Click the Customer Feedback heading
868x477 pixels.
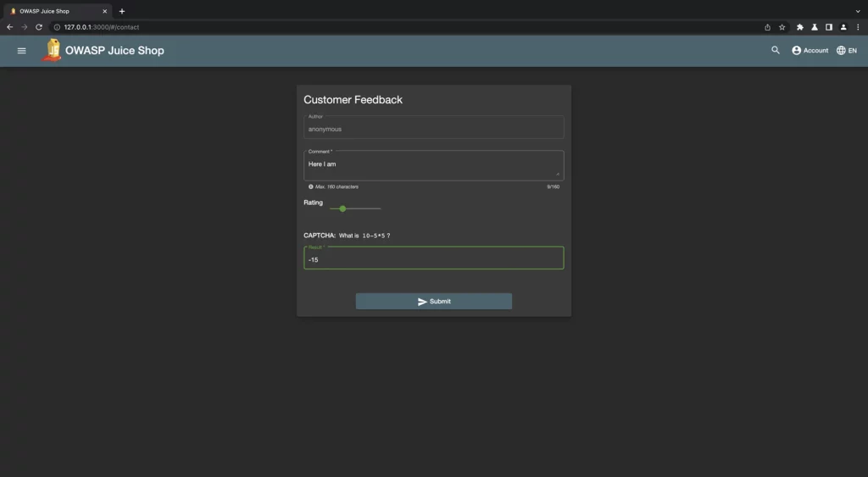point(353,100)
